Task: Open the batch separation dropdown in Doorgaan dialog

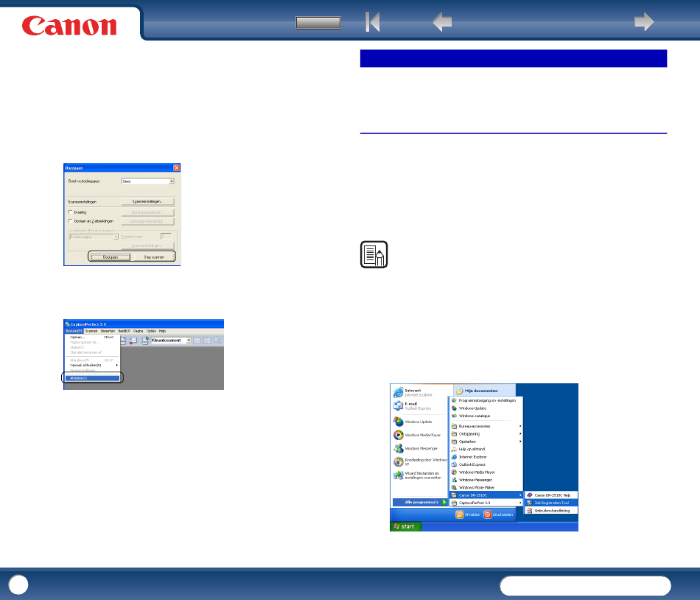Action: click(x=171, y=181)
